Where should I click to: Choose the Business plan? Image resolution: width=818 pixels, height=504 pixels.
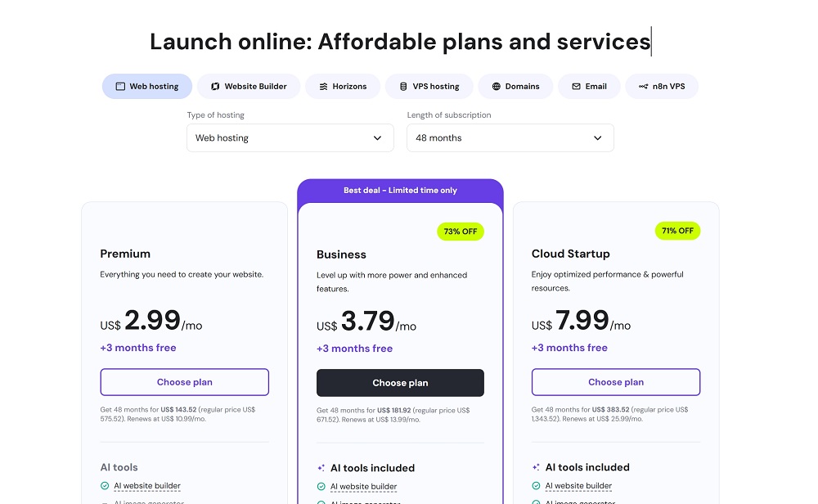coord(400,383)
